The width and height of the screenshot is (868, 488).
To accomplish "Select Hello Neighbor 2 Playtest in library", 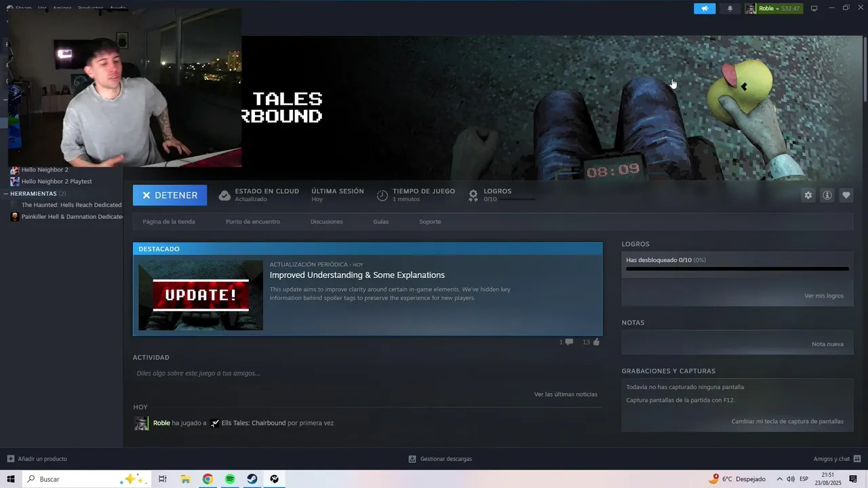I will pos(56,182).
